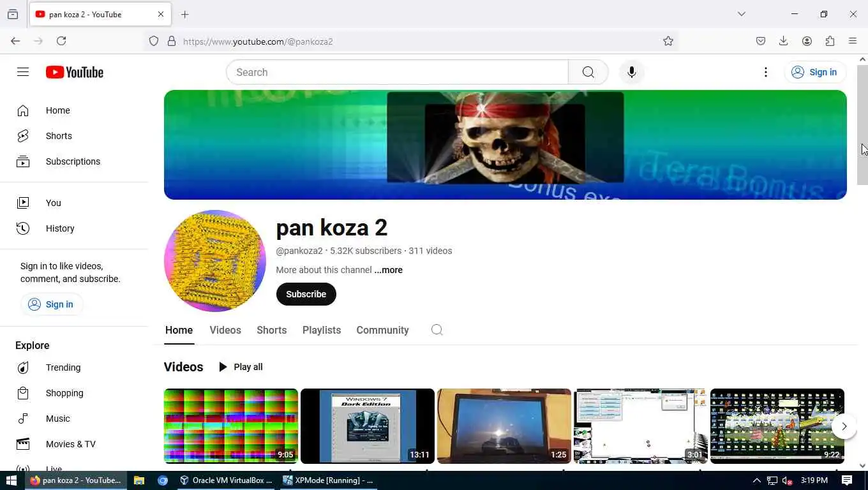
Task: Sign in from the top-right button
Action: click(x=814, y=72)
